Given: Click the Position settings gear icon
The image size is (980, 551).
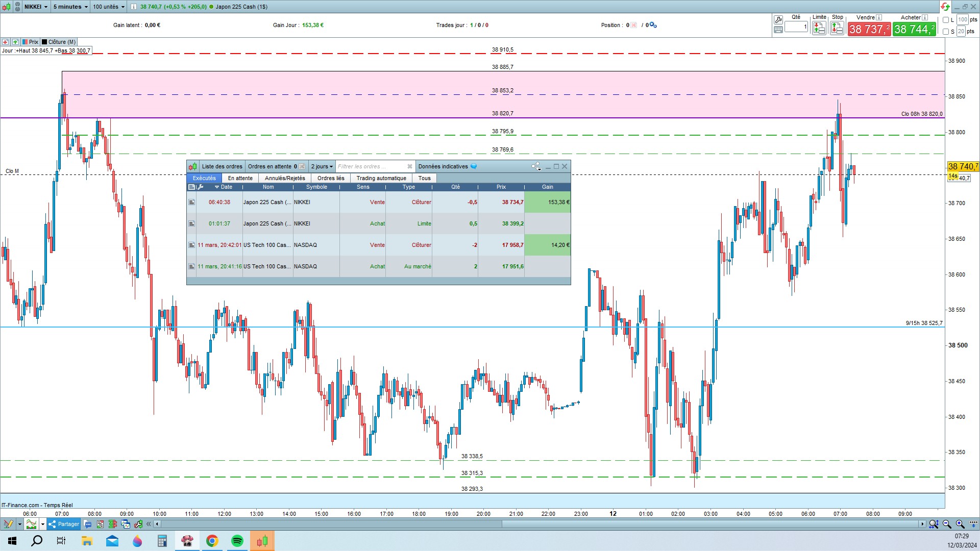Looking at the screenshot, I should [653, 25].
